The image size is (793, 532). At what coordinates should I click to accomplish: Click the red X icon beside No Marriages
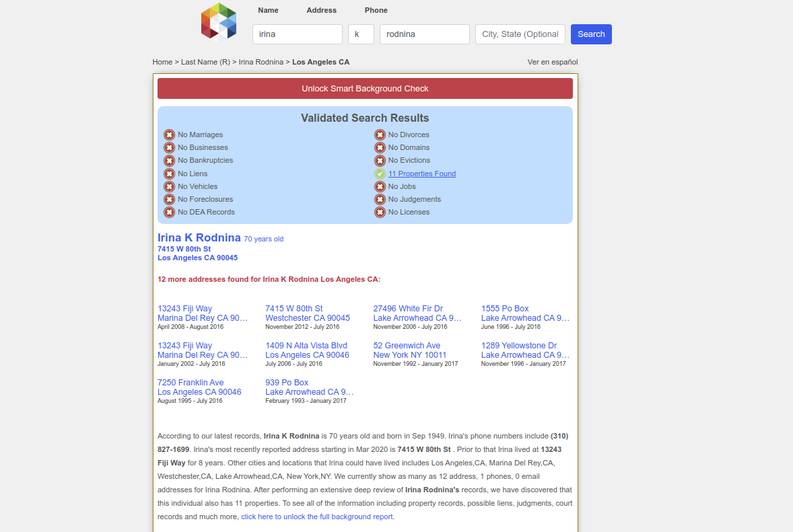point(170,135)
